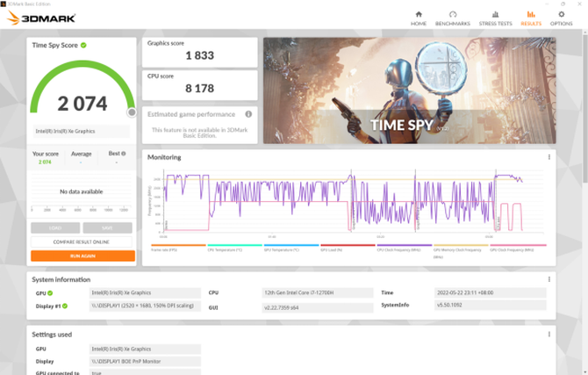Screen dimensions: 588x375
Task: Toggle the GPU Load legend line
Action: pos(348,248)
